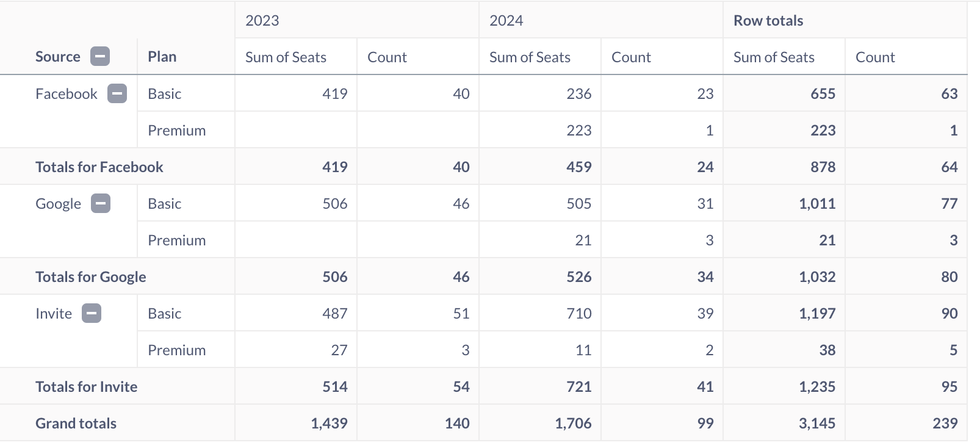Select the Totals for Invite row label
Viewport: 980px width, 448px height.
(87, 387)
